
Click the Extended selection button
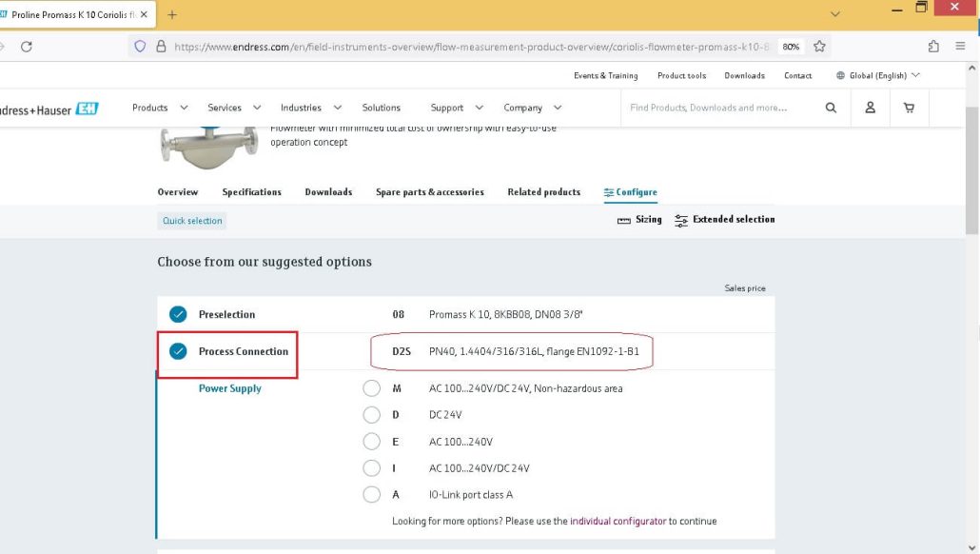[725, 220]
